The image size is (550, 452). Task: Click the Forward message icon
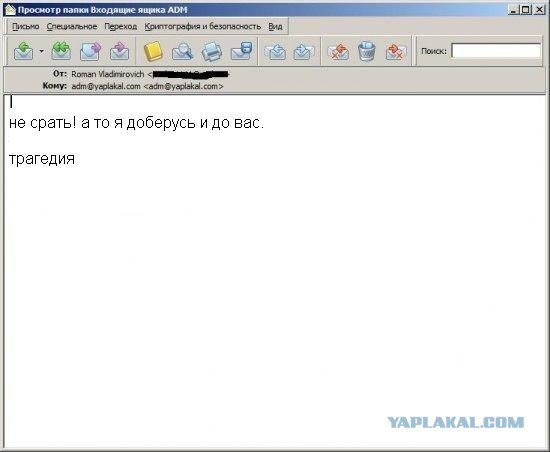click(x=90, y=51)
